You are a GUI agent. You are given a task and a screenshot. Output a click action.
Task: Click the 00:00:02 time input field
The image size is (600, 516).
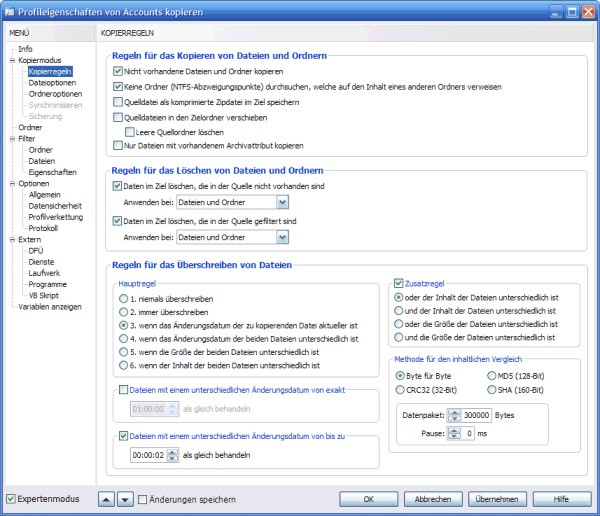click(x=148, y=455)
